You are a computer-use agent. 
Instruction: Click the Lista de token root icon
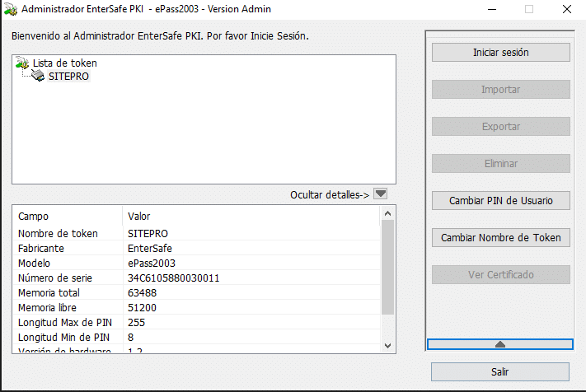click(x=22, y=63)
